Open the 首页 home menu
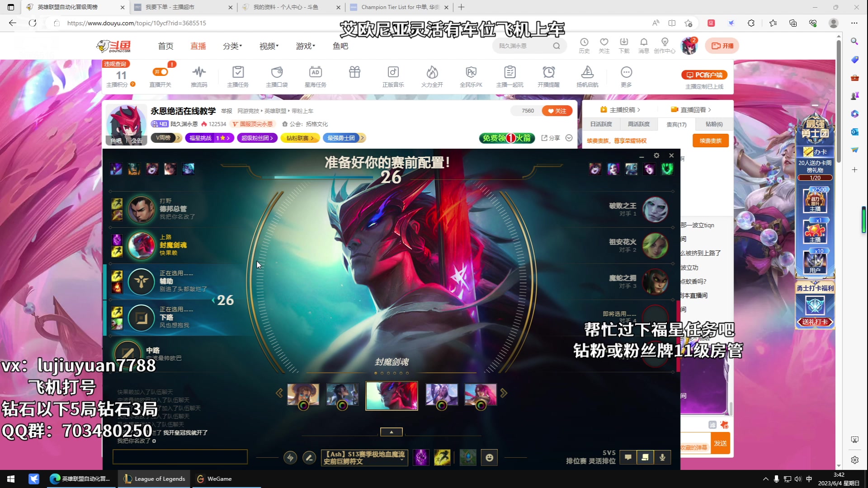This screenshot has width=868, height=488. click(165, 46)
